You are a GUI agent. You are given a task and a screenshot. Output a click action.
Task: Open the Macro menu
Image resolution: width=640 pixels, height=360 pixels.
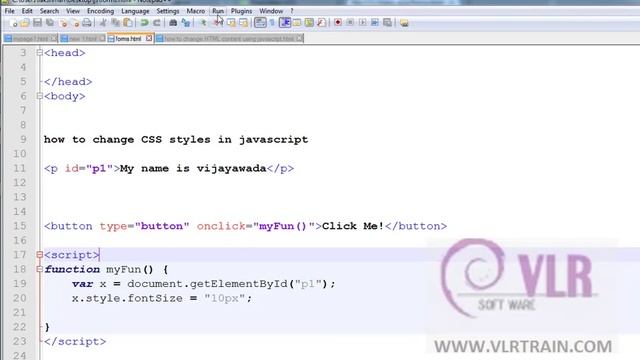[196, 11]
